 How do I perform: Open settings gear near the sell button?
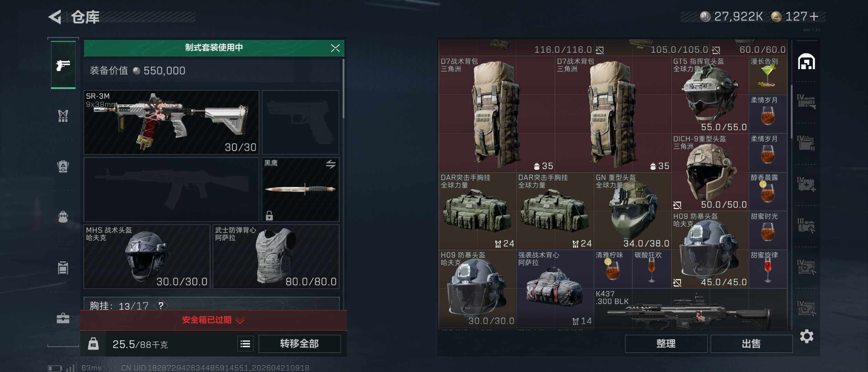click(807, 336)
